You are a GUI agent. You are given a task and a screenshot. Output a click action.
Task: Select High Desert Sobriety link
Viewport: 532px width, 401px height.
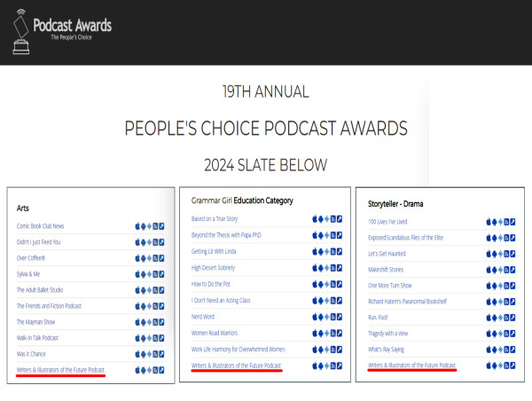tap(213, 268)
